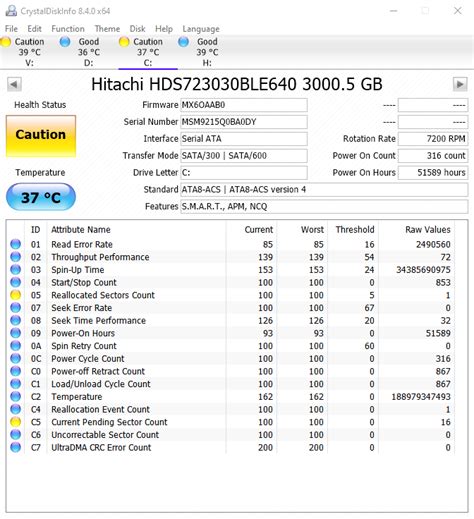474x519 pixels.
Task: Select the C: drive tab
Action: (x=148, y=52)
